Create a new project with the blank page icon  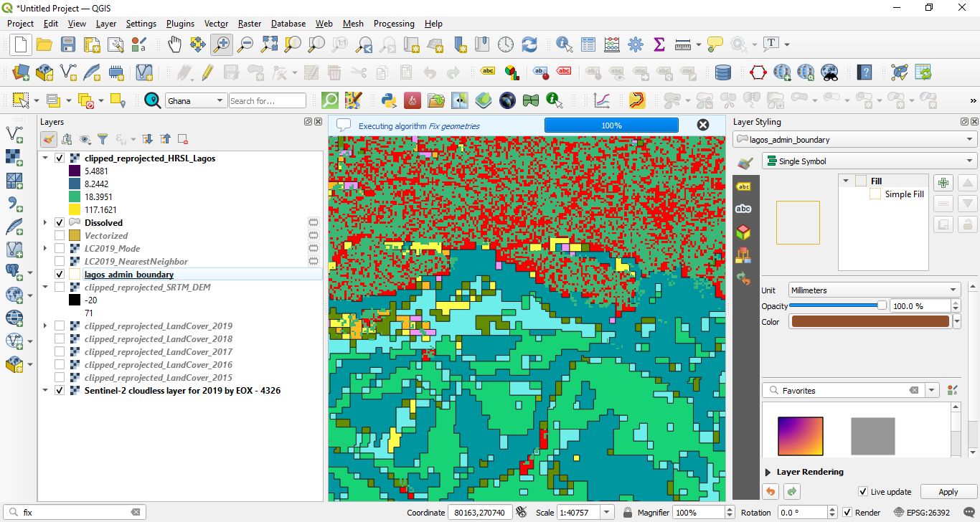click(x=20, y=44)
